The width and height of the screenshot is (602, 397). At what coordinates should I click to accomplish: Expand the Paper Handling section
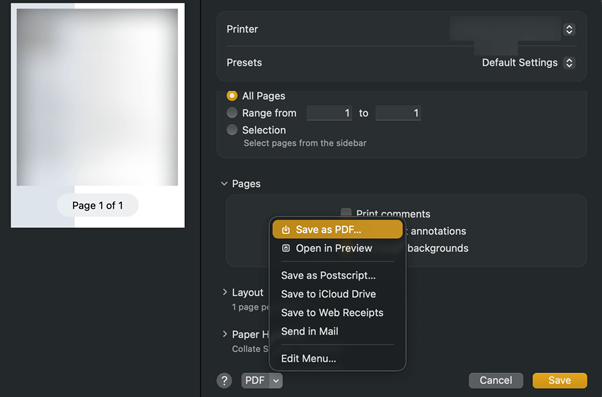click(225, 334)
